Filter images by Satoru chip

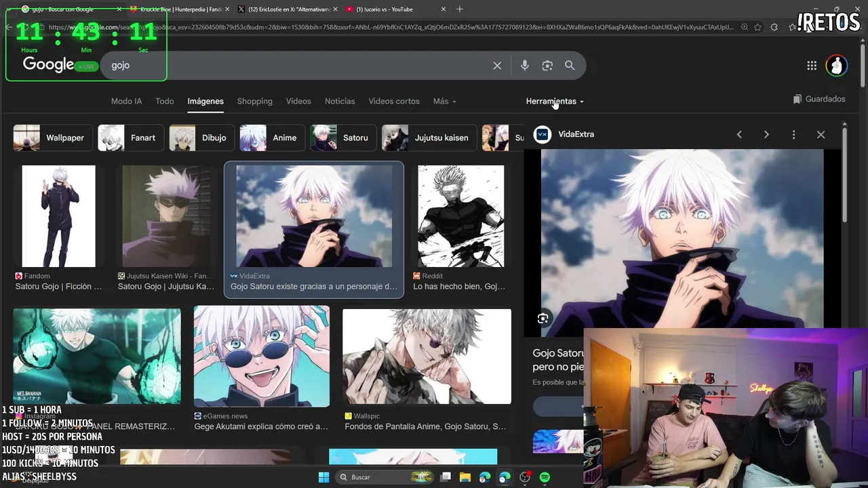(x=342, y=138)
